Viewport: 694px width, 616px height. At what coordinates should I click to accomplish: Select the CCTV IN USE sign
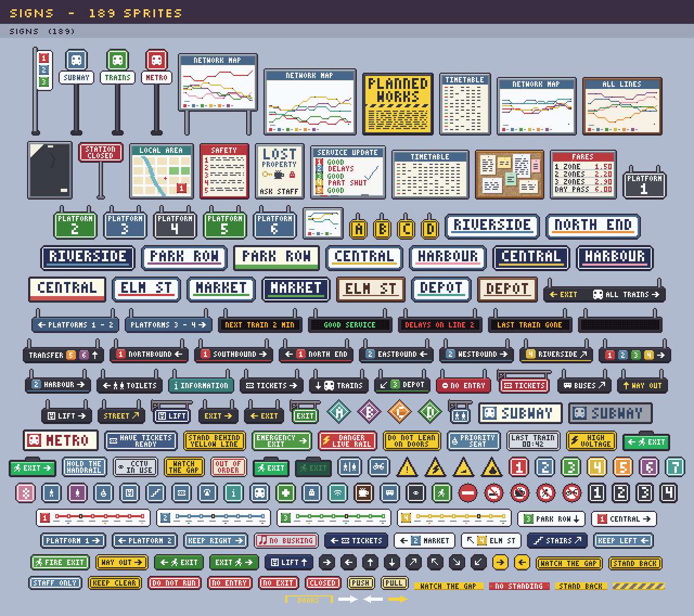pyautogui.click(x=136, y=467)
